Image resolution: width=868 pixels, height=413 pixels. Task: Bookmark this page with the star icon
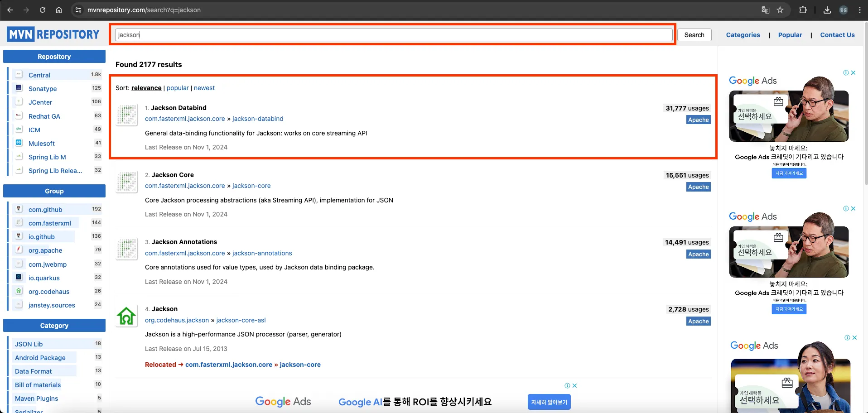[x=780, y=10]
